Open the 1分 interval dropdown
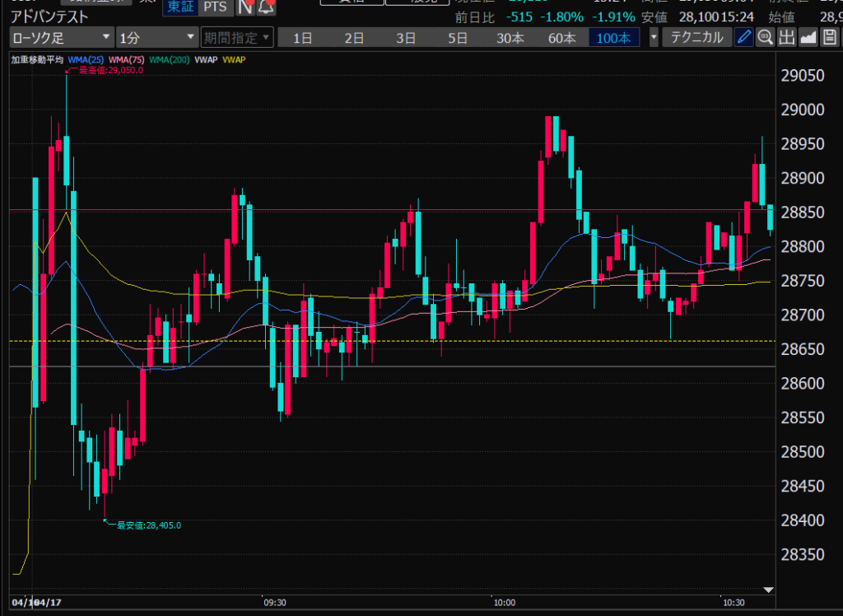The width and height of the screenshot is (843, 616). [156, 37]
